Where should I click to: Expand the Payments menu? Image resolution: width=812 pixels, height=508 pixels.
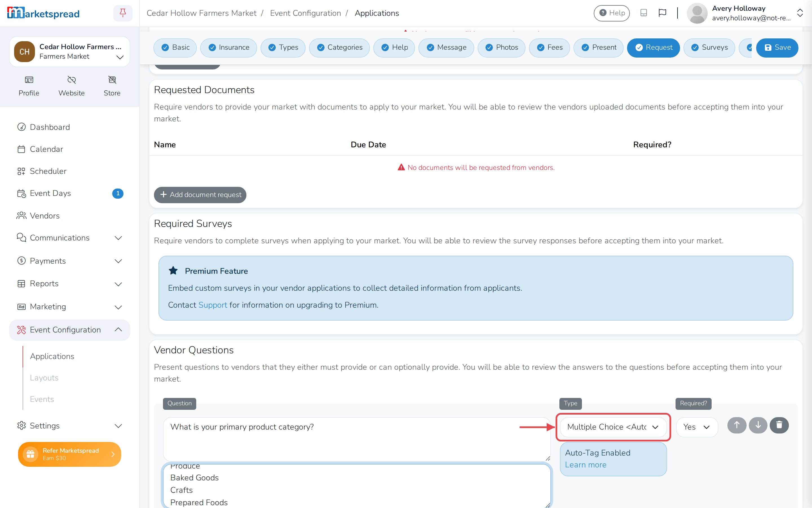coord(69,261)
